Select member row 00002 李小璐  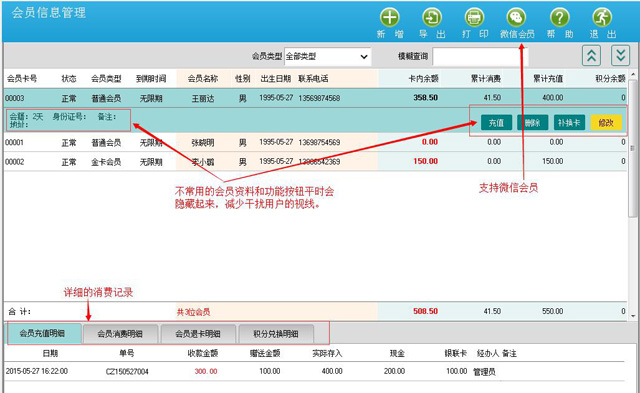pos(315,162)
